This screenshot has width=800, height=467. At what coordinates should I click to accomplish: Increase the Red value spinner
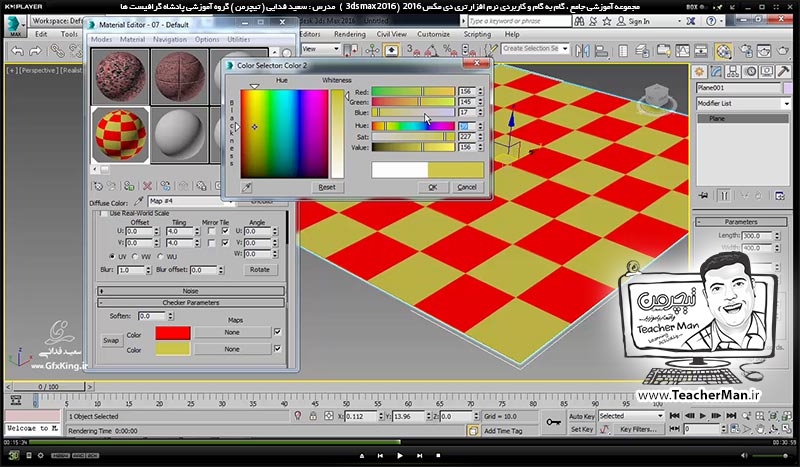[x=480, y=89]
